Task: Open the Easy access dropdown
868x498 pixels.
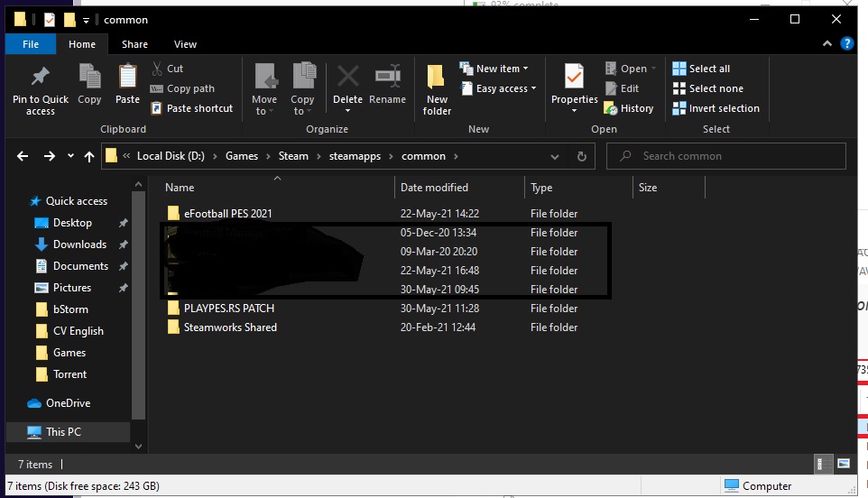Action: tap(498, 88)
